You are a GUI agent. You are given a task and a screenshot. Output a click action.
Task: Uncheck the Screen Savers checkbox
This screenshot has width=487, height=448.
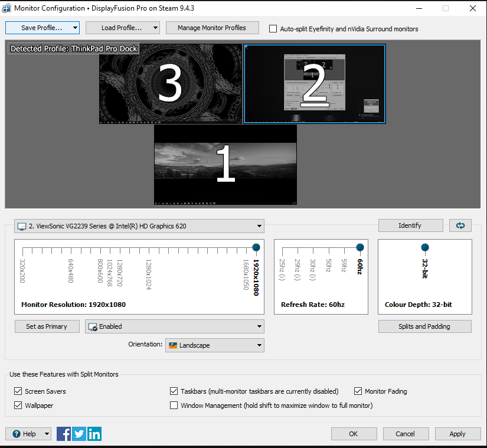18,391
